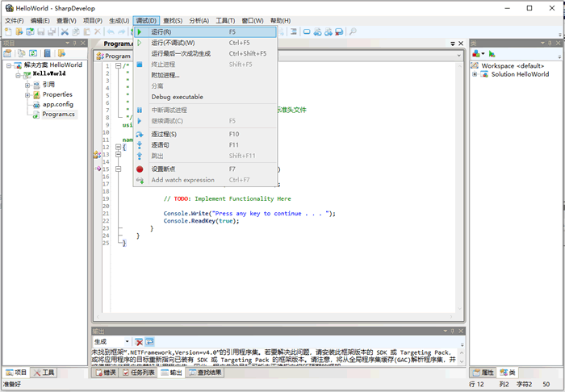Image resolution: width=565 pixels, height=392 pixels.
Task: Expand the 引用 references tree node
Action: tap(27, 84)
